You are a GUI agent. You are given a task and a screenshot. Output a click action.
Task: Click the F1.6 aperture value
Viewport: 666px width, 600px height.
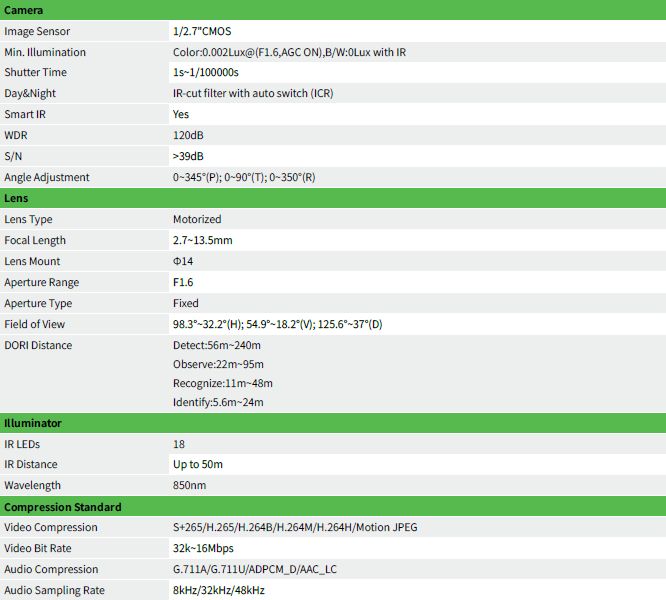183,282
